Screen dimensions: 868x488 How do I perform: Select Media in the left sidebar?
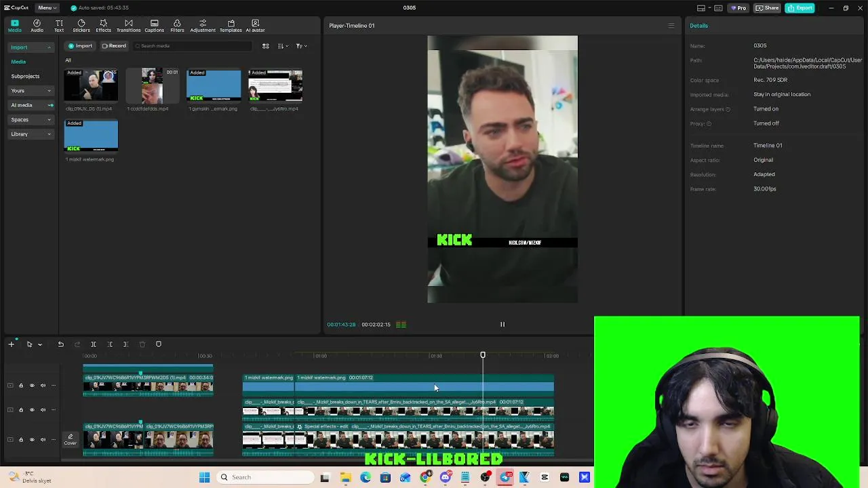[x=18, y=62]
